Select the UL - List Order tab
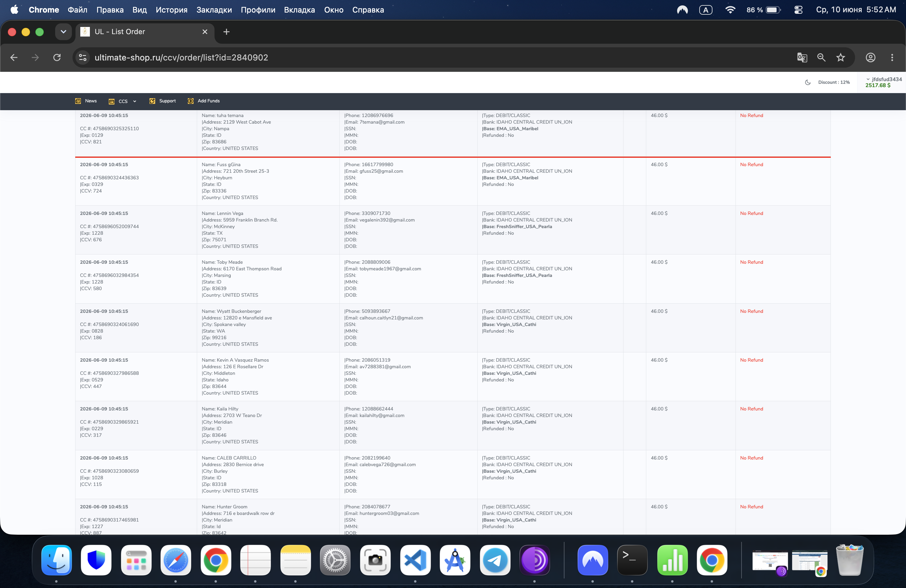 point(145,31)
